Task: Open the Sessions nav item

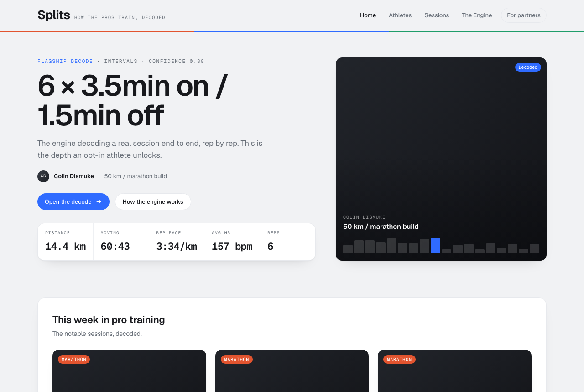Action: [x=437, y=15]
